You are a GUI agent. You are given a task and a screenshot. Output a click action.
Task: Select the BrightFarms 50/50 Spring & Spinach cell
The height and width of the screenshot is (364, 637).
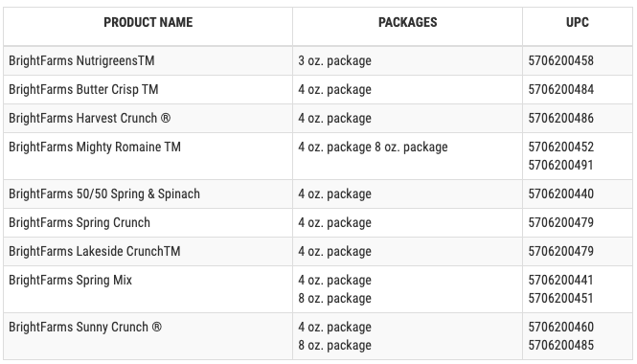[x=148, y=193]
